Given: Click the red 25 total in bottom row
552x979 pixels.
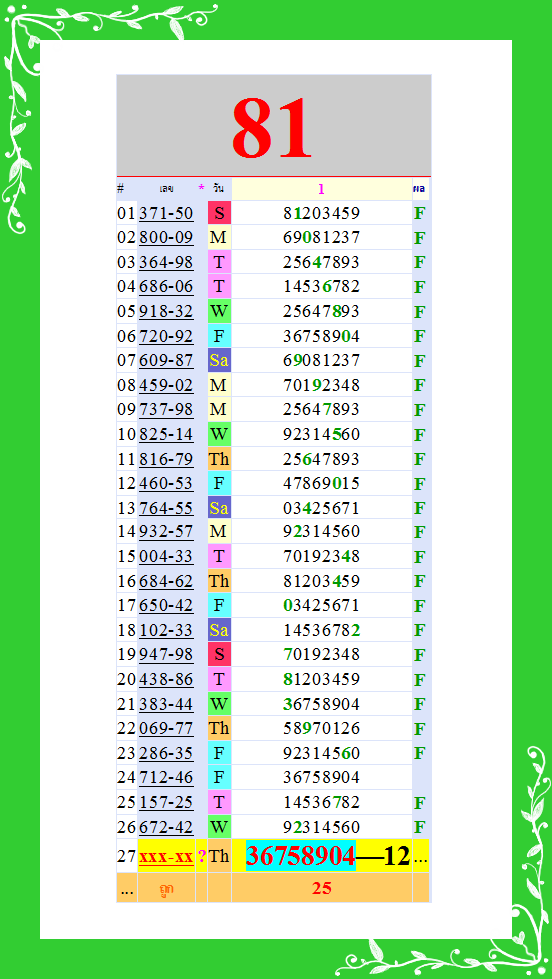Looking at the screenshot, I should tap(322, 888).
